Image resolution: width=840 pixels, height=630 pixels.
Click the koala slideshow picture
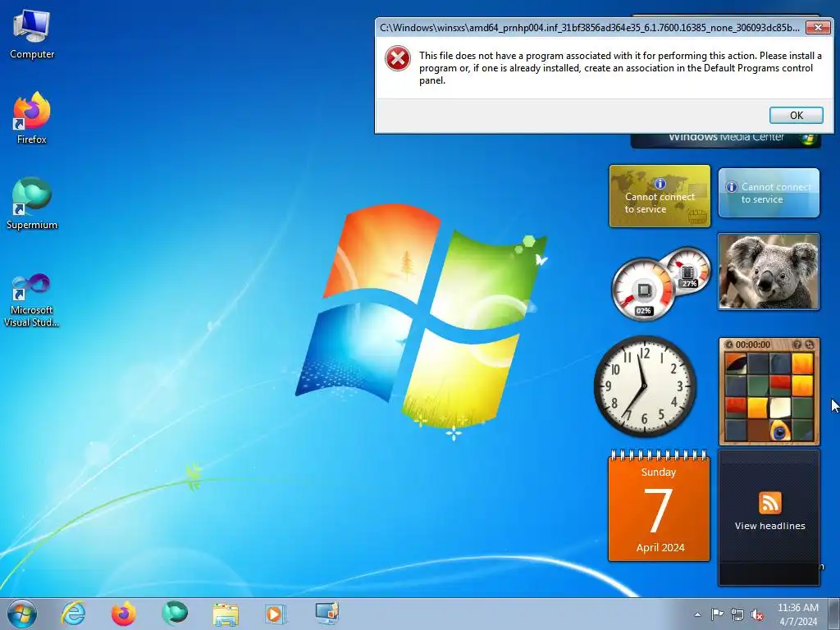pyautogui.click(x=769, y=271)
